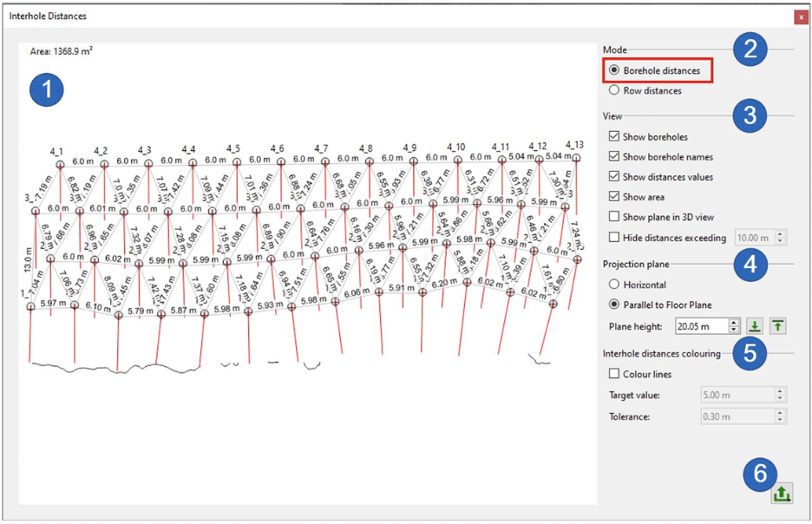Uncheck Show boreholes checkbox
Viewport: 812px width, 524px height.
point(614,137)
